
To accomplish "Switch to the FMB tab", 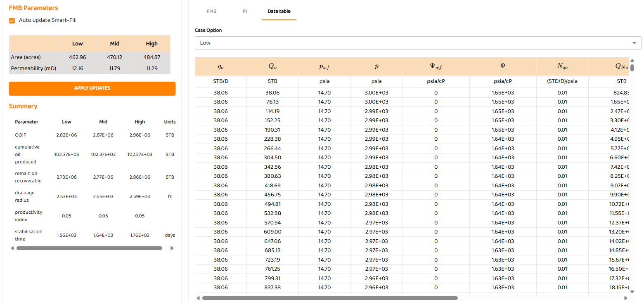I will pos(211,12).
